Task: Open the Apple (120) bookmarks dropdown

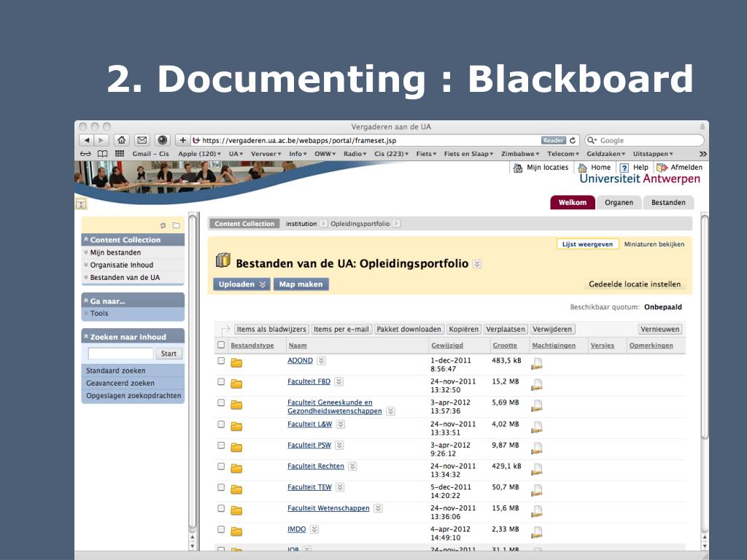Action: click(x=199, y=154)
